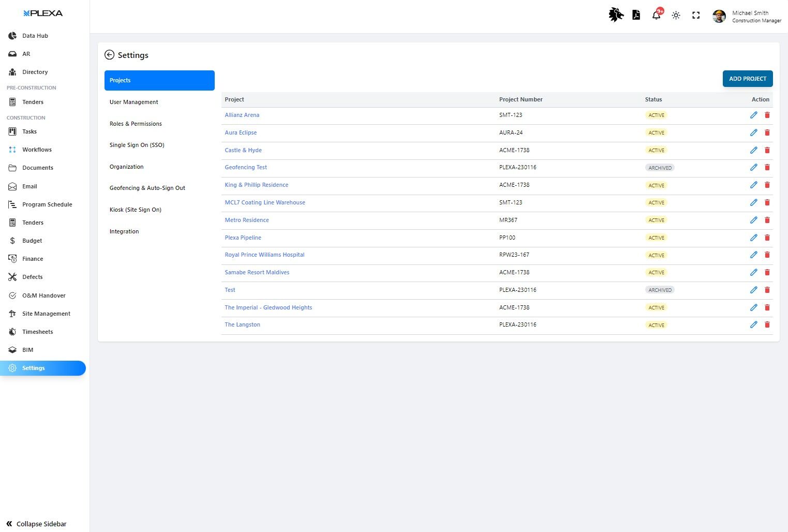Click the back arrow next to Settings
This screenshot has height=532, width=788.
(110, 55)
